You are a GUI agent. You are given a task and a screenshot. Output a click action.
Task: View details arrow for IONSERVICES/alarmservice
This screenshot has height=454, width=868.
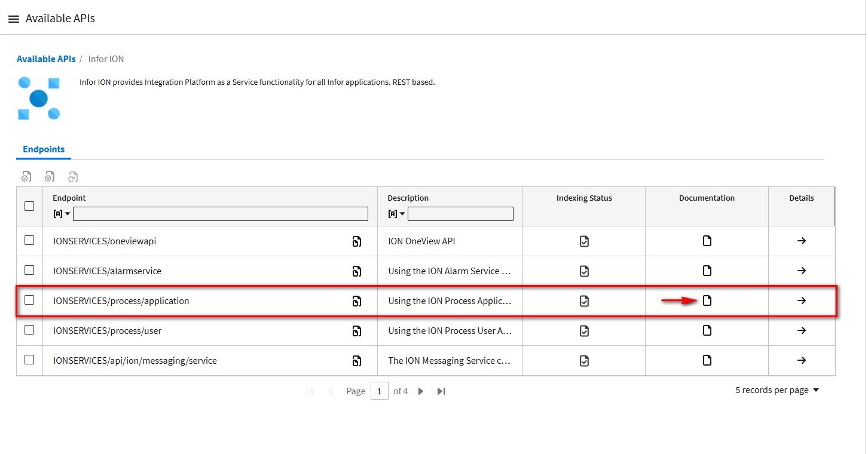click(801, 271)
